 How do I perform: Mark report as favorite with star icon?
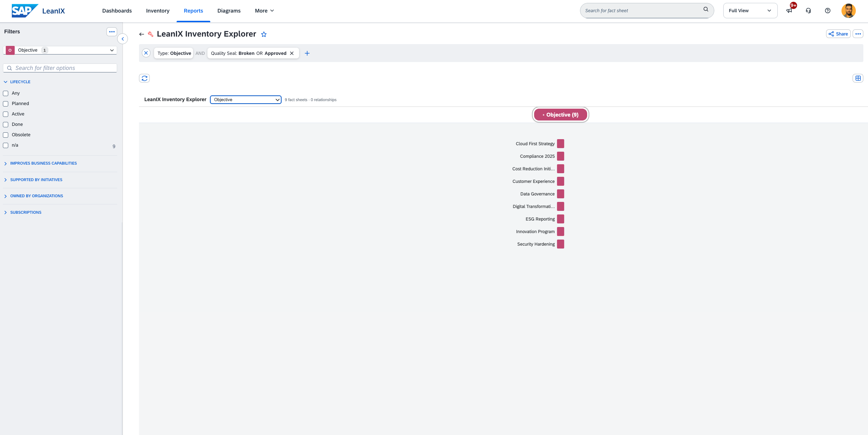[x=264, y=34]
